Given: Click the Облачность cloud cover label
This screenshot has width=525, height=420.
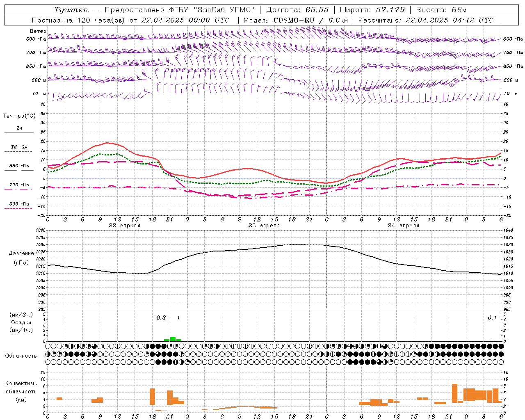Looking at the screenshot, I should pyautogui.click(x=21, y=356).
